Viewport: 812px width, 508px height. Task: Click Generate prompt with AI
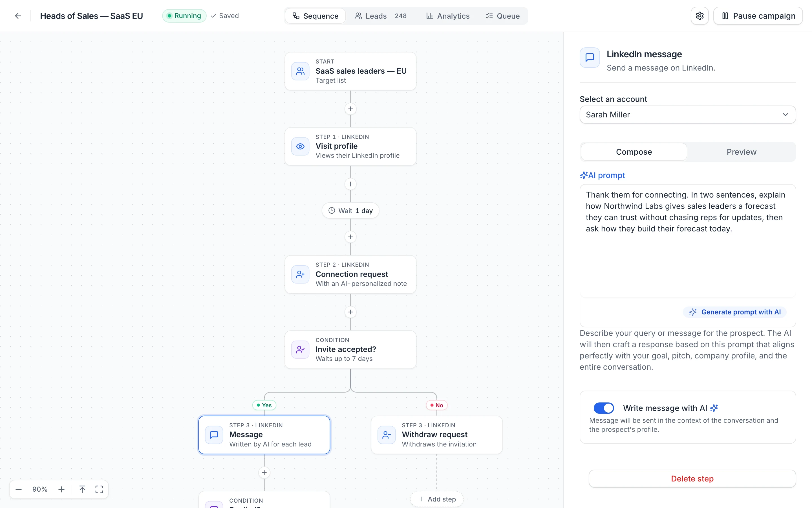click(734, 312)
